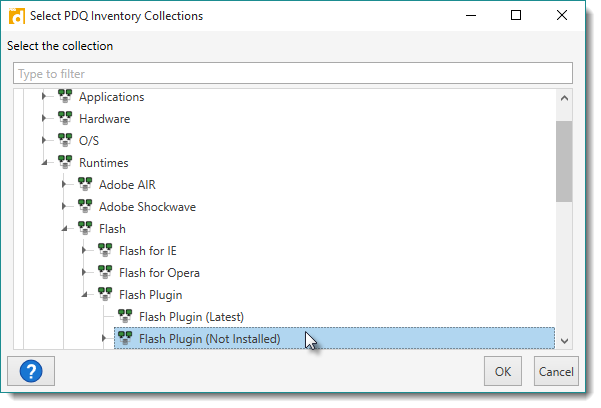Click the O/S collection icon
This screenshot has height=408, width=601.
pos(65,141)
